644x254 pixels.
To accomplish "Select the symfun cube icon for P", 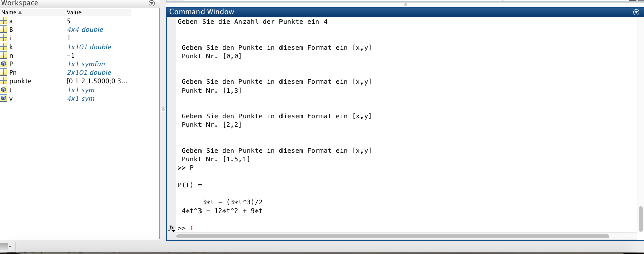I will tap(4, 64).
